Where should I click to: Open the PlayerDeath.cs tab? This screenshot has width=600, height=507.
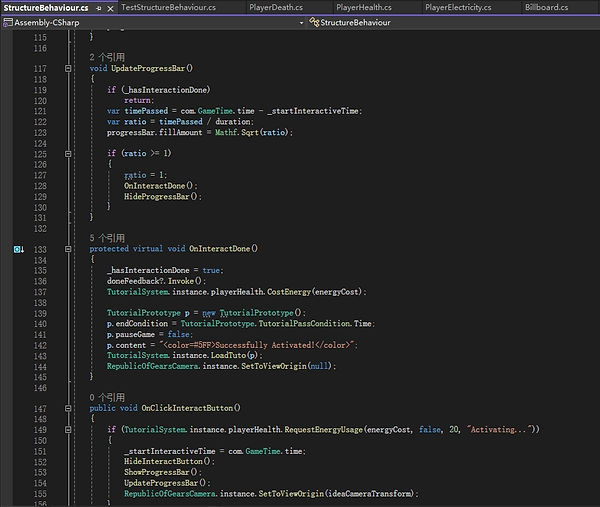pos(276,7)
